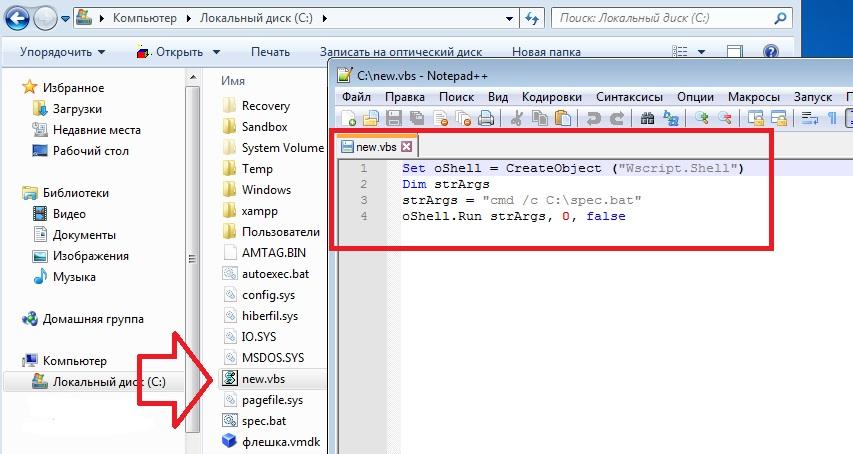Open Find with the binoculars icon
Viewport: 853px width, 454px height.
647,119
